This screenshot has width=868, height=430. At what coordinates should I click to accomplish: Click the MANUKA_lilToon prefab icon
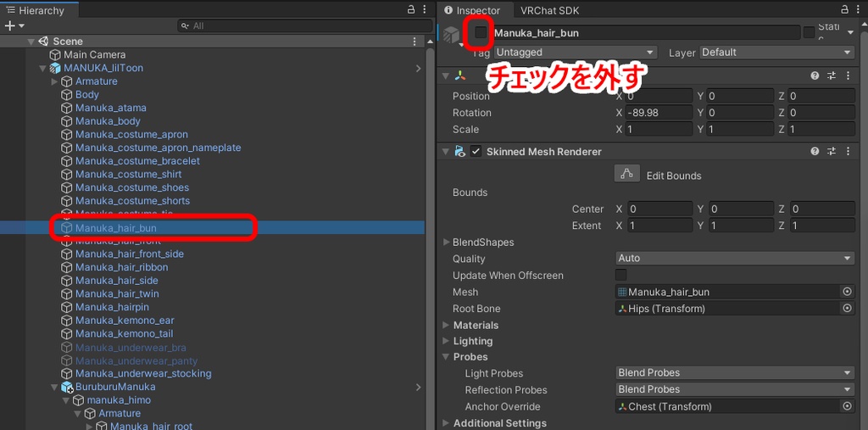click(x=55, y=68)
